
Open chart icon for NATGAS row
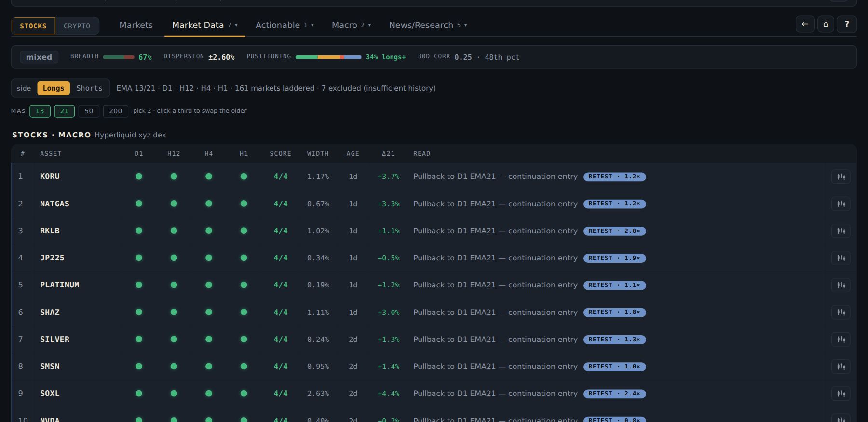[x=841, y=204]
